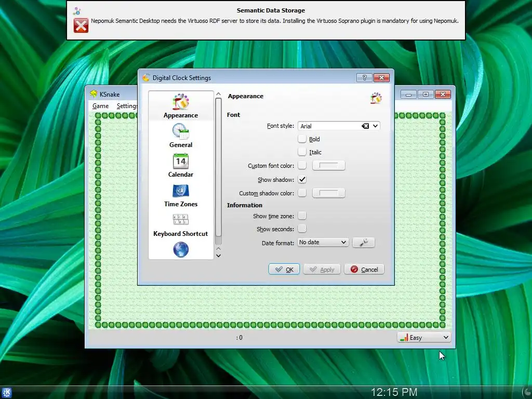Open the Time Zones settings page
The height and width of the screenshot is (399, 532).
point(180,195)
